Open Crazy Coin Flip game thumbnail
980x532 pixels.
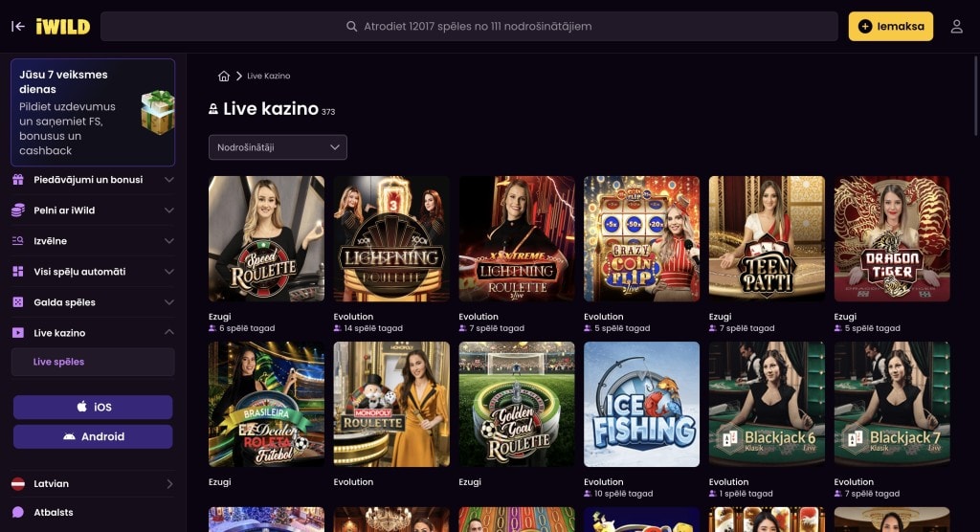[642, 239]
